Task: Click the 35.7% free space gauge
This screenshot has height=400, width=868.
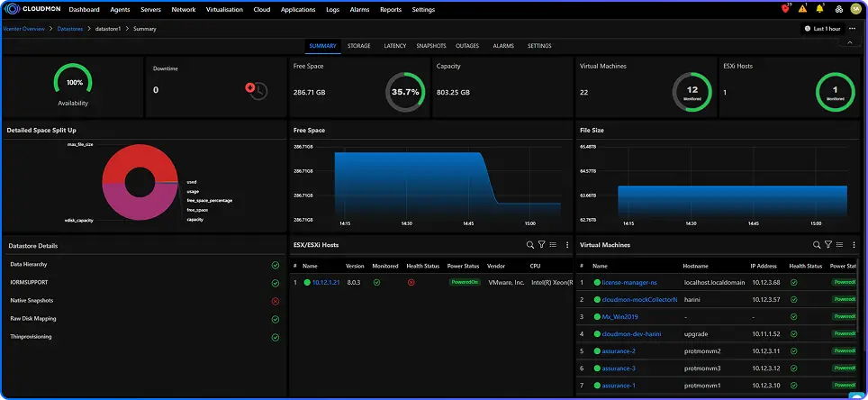Action: [x=405, y=92]
